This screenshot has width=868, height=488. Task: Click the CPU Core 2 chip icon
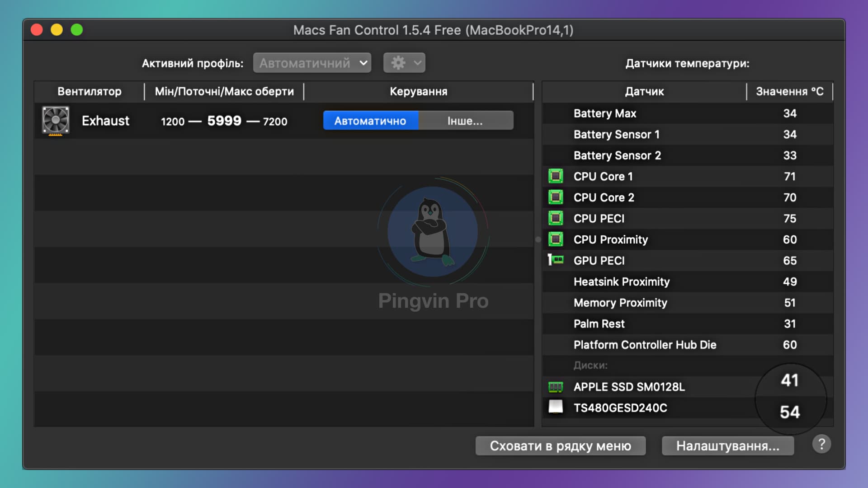point(556,197)
